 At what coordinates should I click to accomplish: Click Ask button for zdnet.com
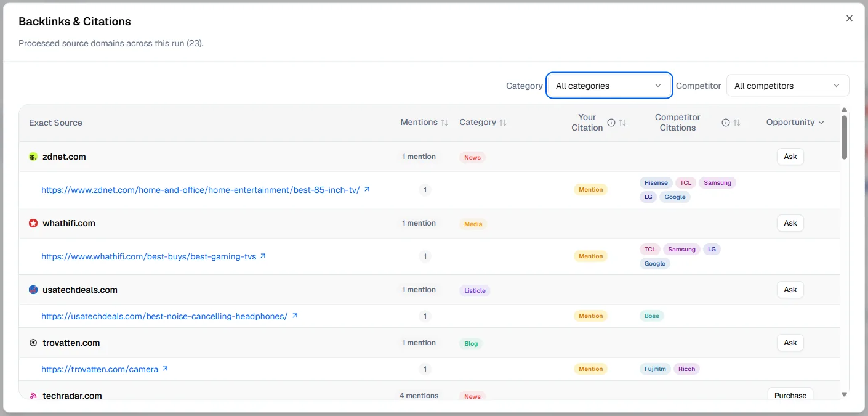pyautogui.click(x=790, y=157)
